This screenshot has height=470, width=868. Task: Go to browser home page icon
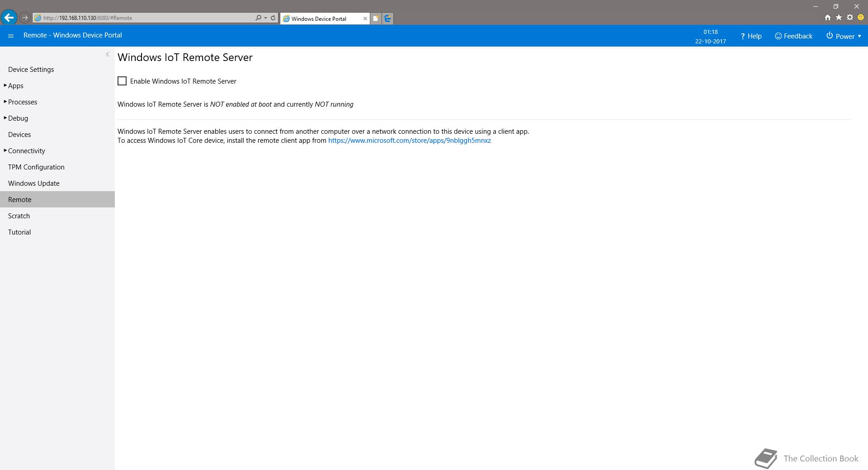point(827,18)
